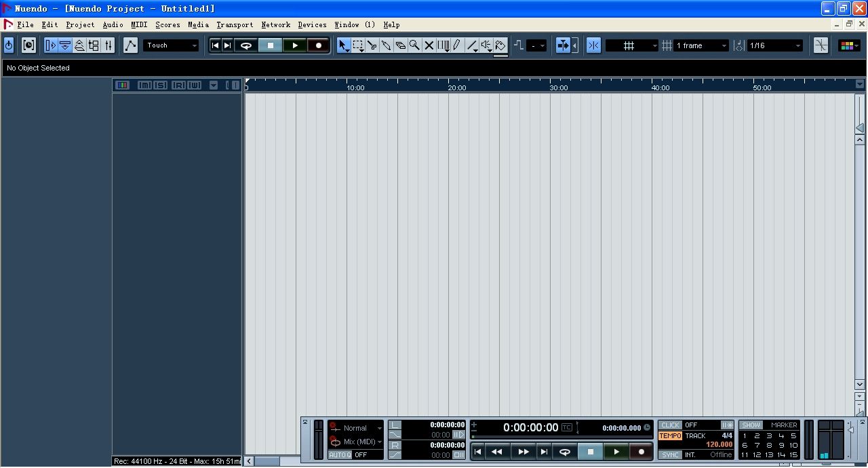868x468 pixels.
Task: Click the toolbar Record button
Action: coord(319,45)
